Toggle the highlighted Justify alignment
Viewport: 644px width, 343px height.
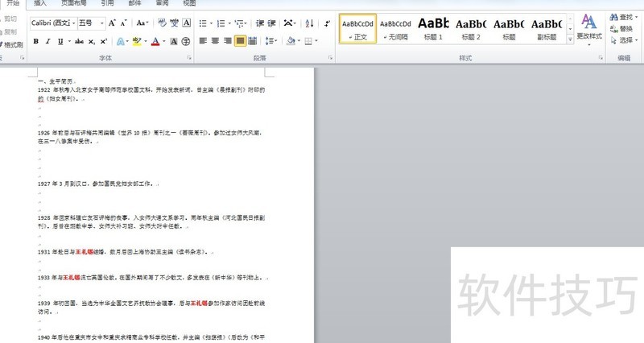tap(240, 41)
